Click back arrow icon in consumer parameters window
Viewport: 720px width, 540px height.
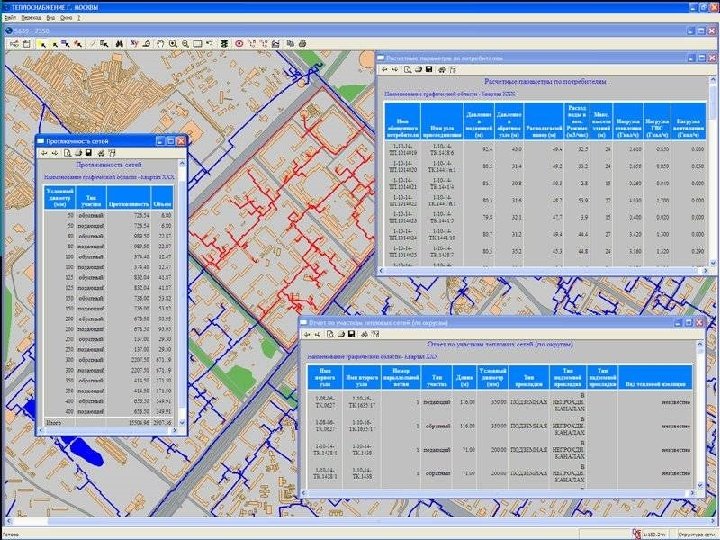point(385,70)
